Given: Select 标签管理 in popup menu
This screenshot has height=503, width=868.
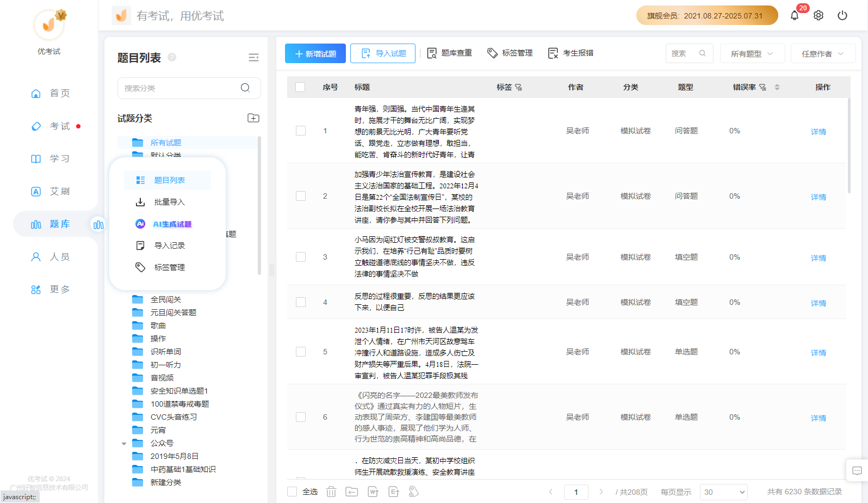Looking at the screenshot, I should pyautogui.click(x=168, y=267).
